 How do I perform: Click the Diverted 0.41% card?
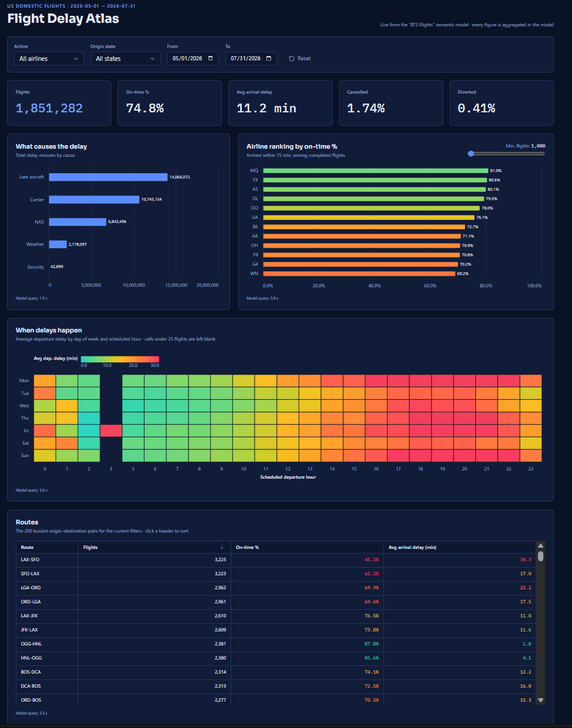502,103
